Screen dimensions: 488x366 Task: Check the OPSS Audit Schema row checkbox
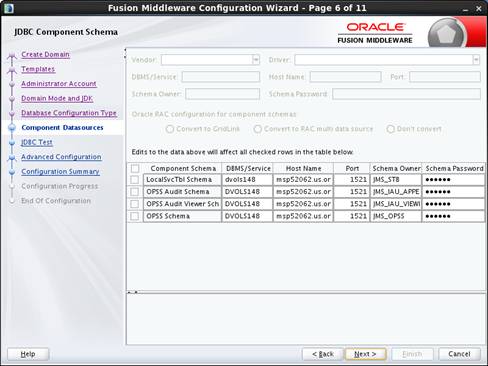tap(135, 192)
